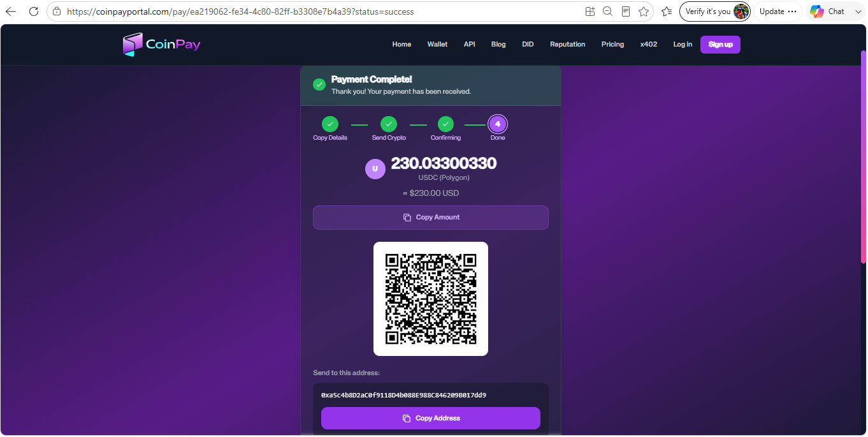The height and width of the screenshot is (437, 868).
Task: Open the Wallet nav link
Action: [437, 45]
